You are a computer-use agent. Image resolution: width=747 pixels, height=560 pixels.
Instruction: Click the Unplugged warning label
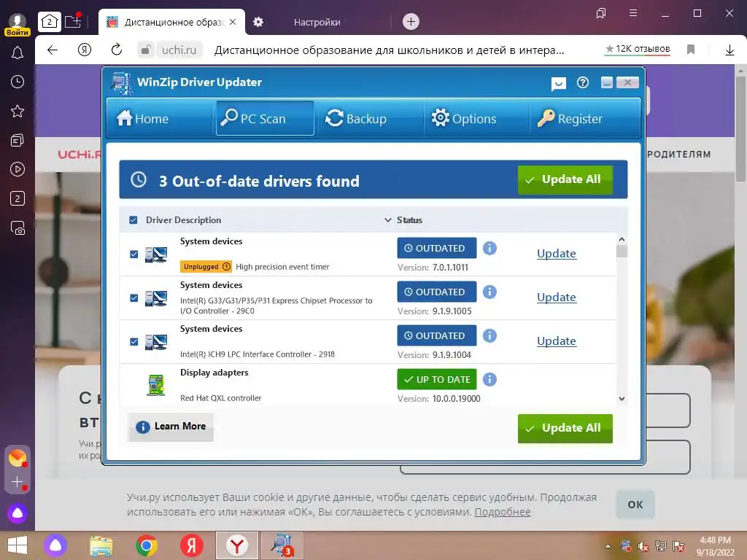(x=206, y=267)
